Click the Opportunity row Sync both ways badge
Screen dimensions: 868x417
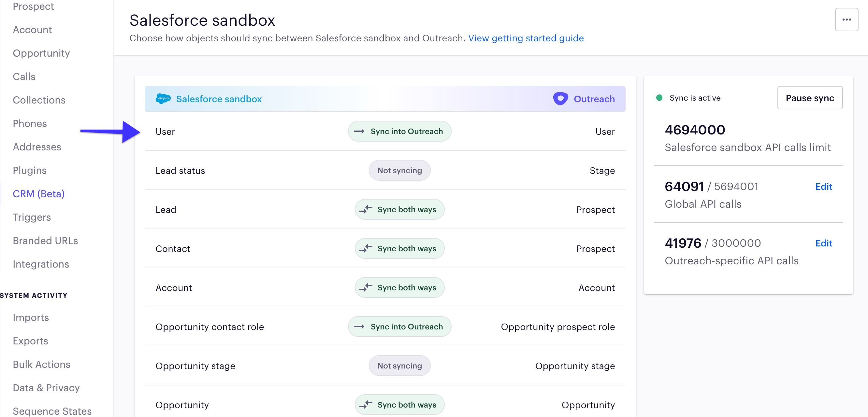(399, 405)
